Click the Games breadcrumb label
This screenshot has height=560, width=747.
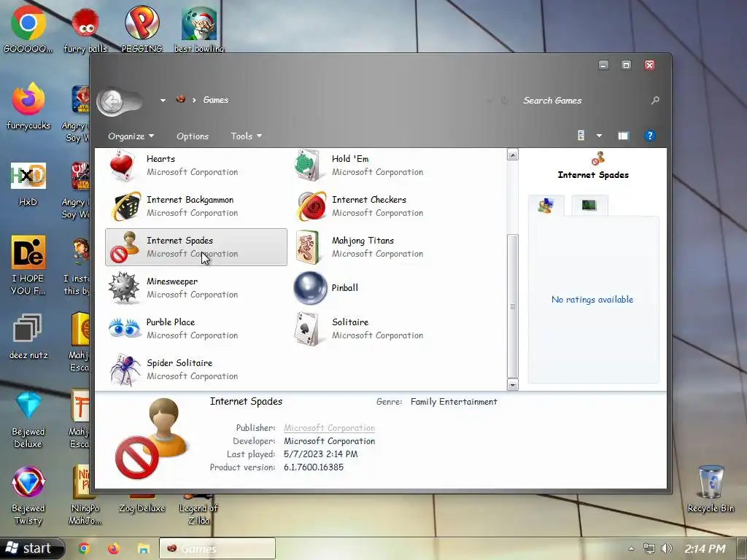click(216, 99)
